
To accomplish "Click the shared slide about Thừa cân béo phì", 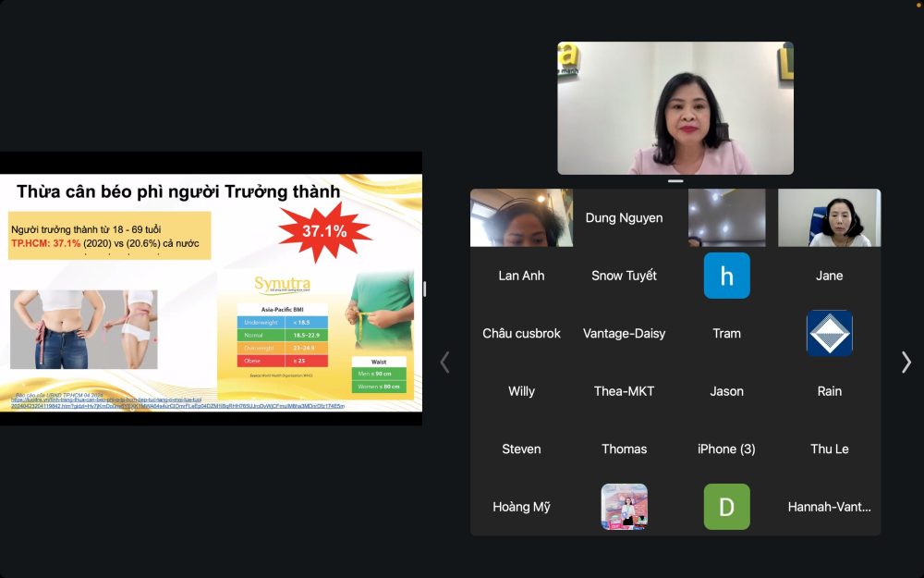I will pos(211,289).
